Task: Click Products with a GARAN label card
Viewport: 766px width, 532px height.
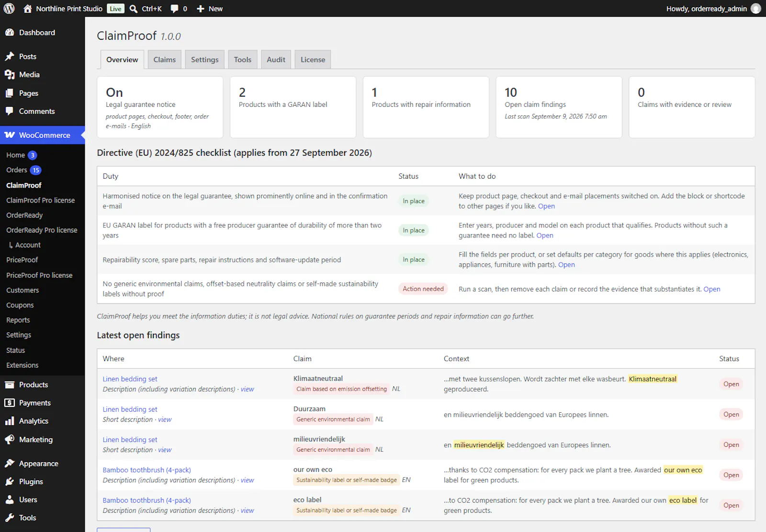Action: (293, 107)
